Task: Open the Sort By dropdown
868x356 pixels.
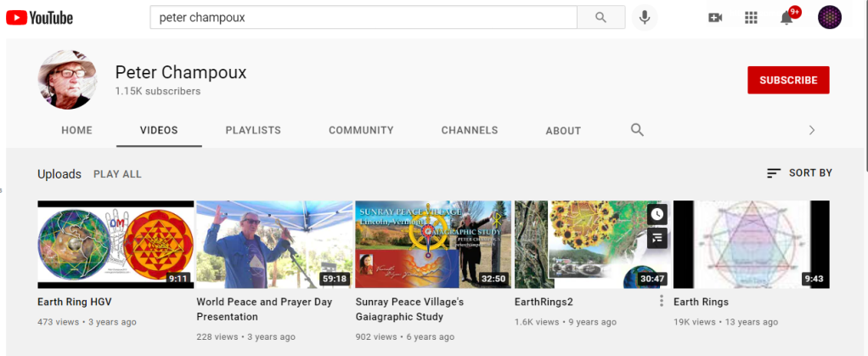Action: coord(799,173)
